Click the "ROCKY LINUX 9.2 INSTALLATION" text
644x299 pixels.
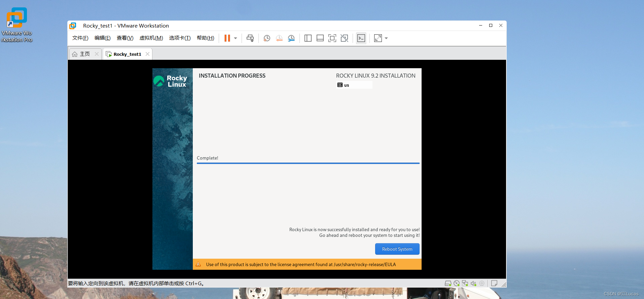coord(376,76)
